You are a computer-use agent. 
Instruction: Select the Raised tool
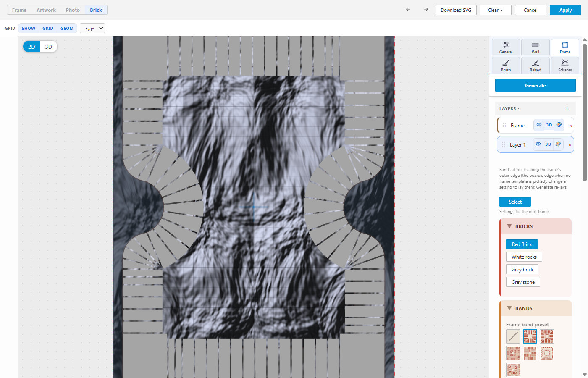coord(535,66)
